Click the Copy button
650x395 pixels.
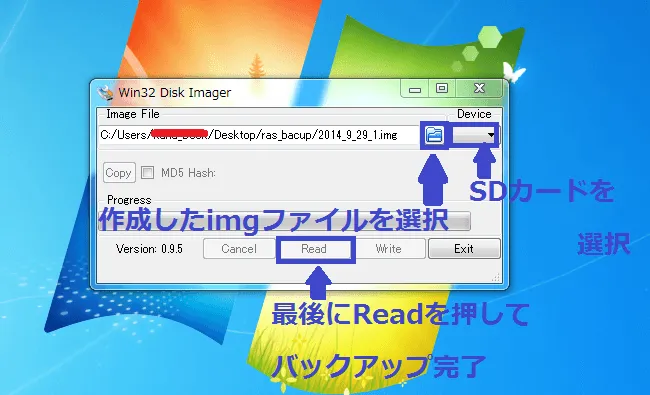119,172
